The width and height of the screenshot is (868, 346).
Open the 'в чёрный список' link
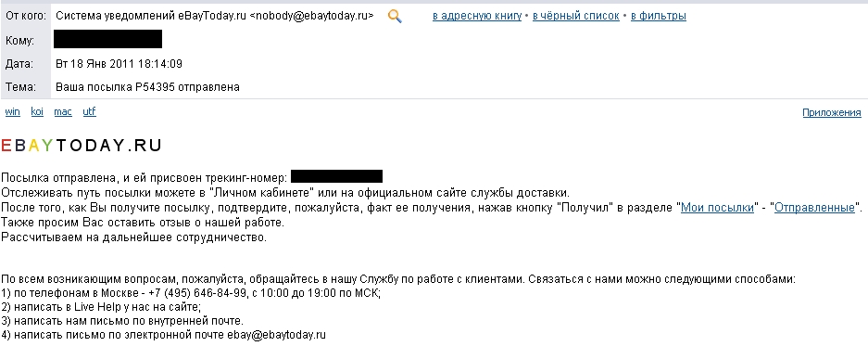[575, 16]
